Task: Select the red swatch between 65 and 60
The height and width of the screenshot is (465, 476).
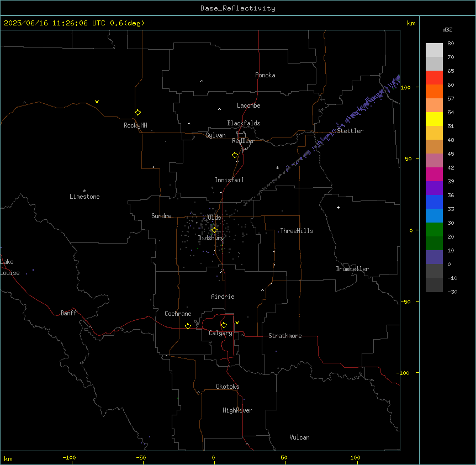Action: tap(434, 78)
